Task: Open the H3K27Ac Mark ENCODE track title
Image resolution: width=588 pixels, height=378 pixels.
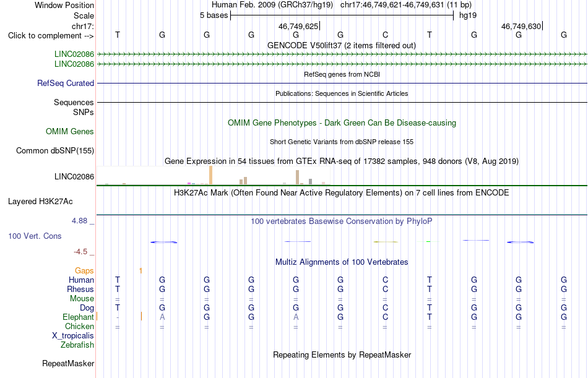Action: 341,193
